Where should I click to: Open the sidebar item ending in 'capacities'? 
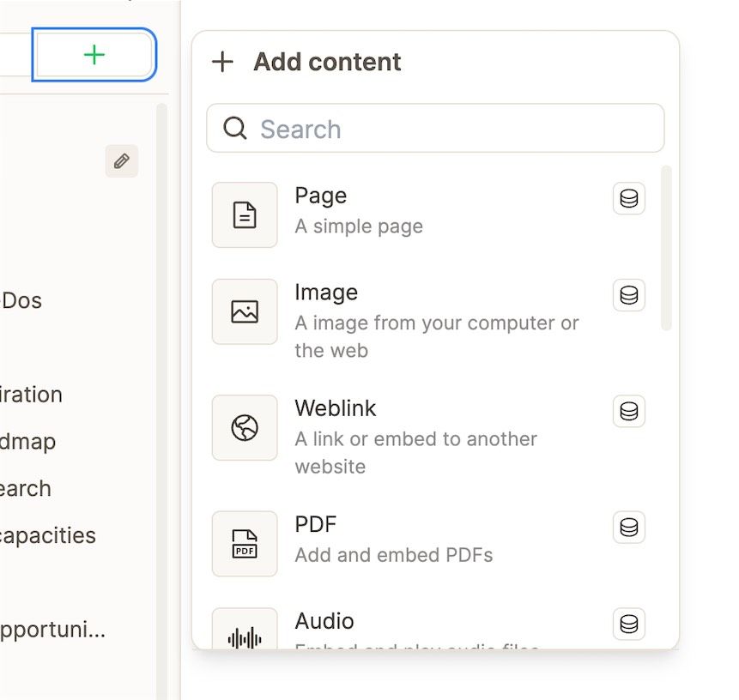pos(48,535)
